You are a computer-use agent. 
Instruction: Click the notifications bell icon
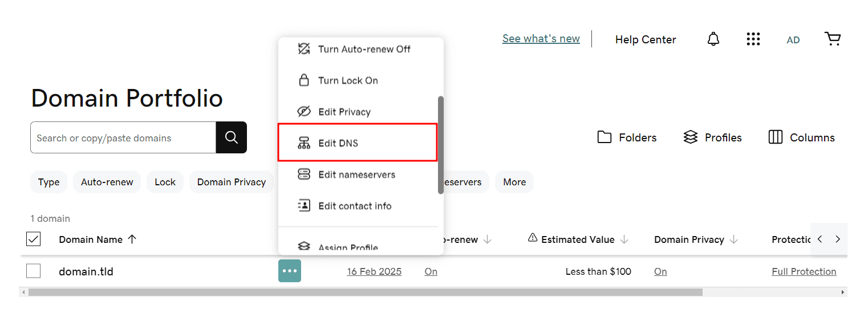[713, 39]
